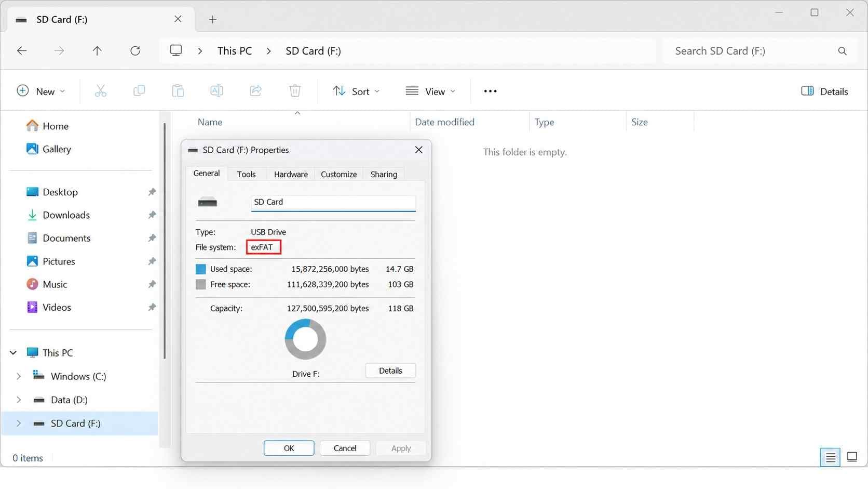Click the gray Free space swatch

pyautogui.click(x=200, y=284)
